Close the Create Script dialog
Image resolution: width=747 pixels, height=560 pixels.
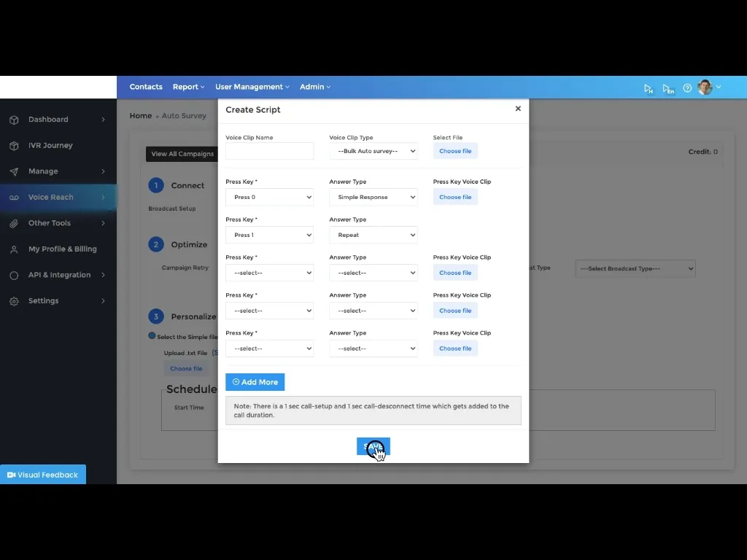click(x=518, y=109)
